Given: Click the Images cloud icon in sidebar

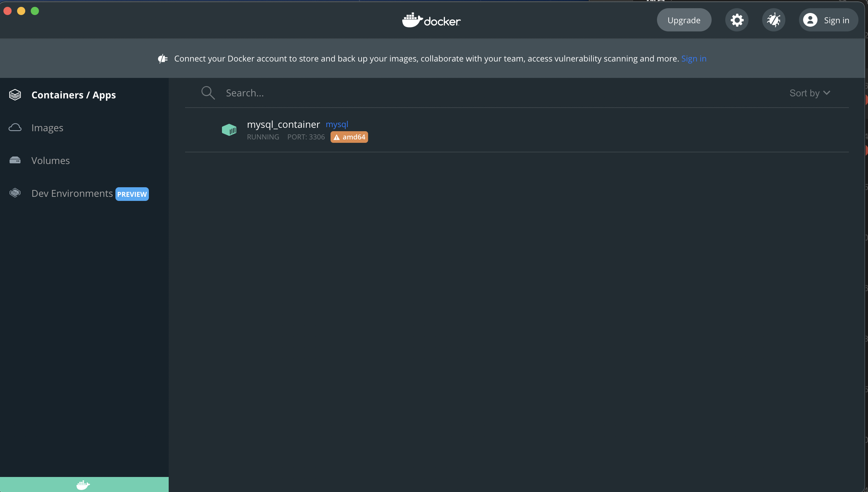Looking at the screenshot, I should coord(15,128).
